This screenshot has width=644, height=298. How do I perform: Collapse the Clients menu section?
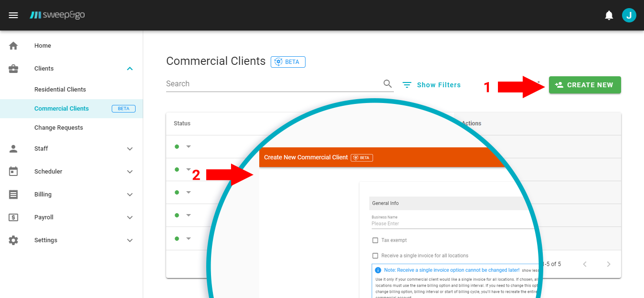tap(129, 69)
